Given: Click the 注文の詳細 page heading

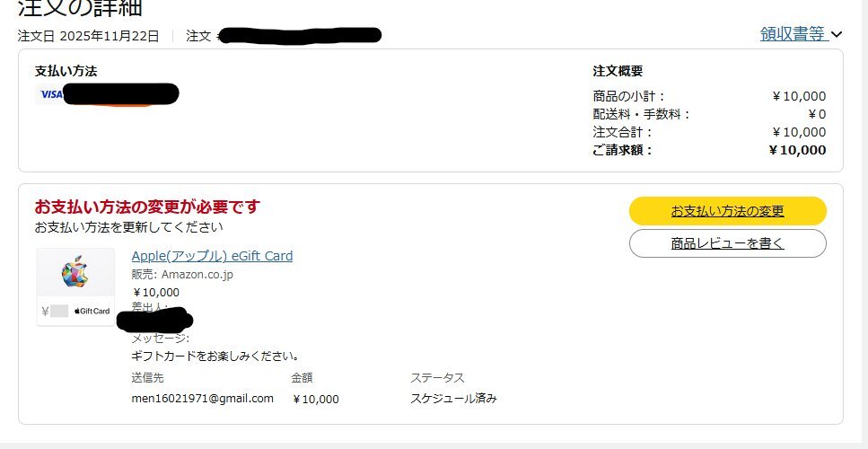Looking at the screenshot, I should tap(80, 8).
